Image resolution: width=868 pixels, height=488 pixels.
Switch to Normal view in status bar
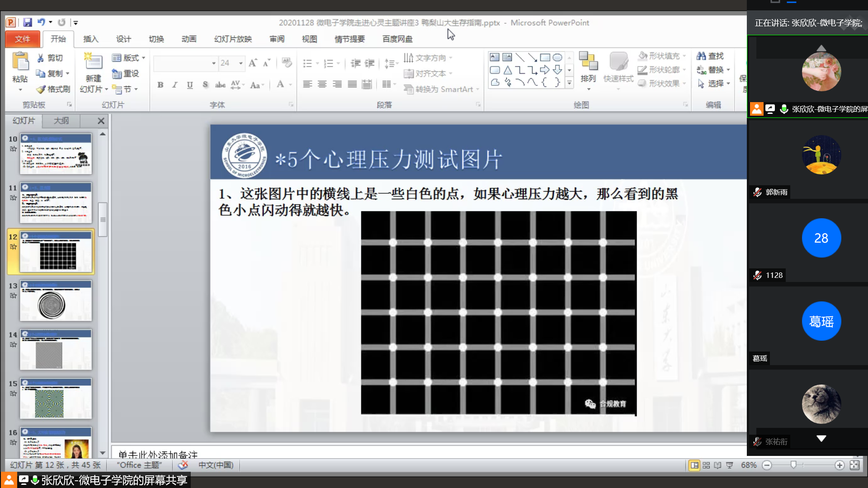coord(694,465)
